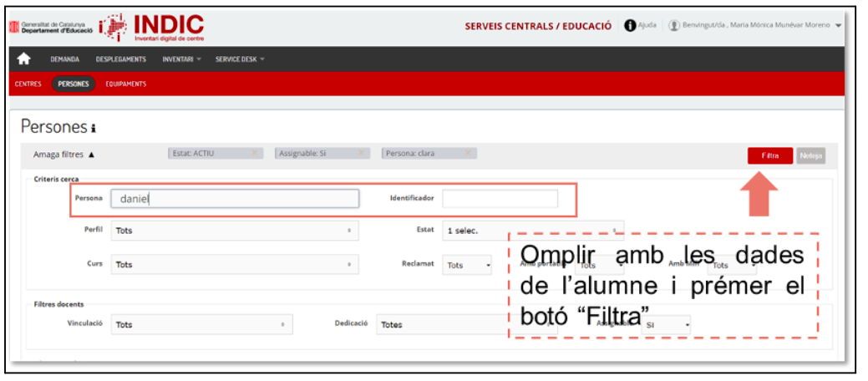Open the SERVICE DESK menu
The width and height of the screenshot is (868, 381).
point(240,59)
